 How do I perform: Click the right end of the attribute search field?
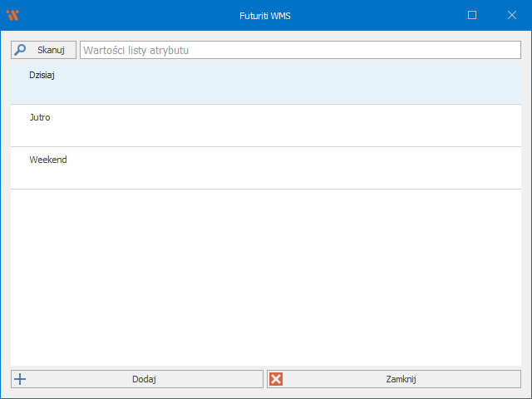(x=507, y=50)
